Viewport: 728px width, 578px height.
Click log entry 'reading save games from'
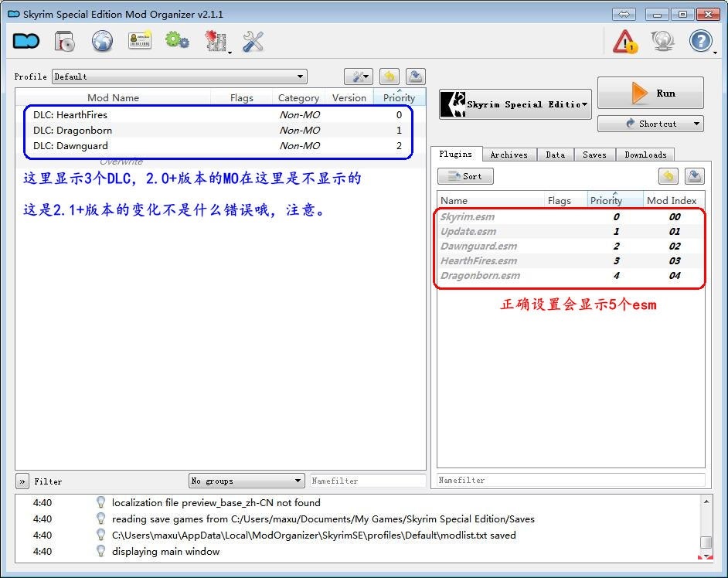tap(323, 518)
